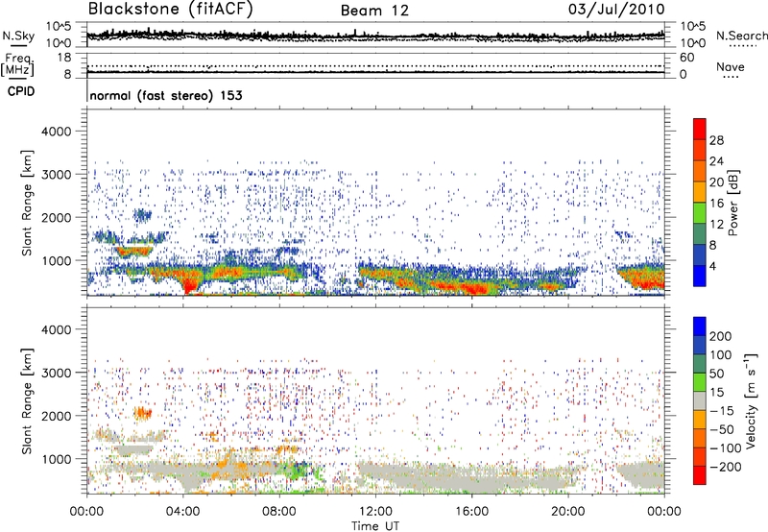The width and height of the screenshot is (768, 532).
Task: Click the "Slant Range [km]" label of the power panel
Action: 27,203
